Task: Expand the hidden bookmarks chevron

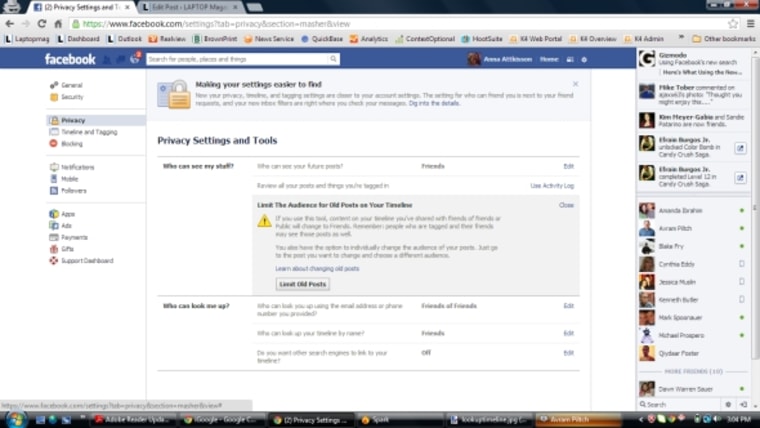Action: pos(681,38)
